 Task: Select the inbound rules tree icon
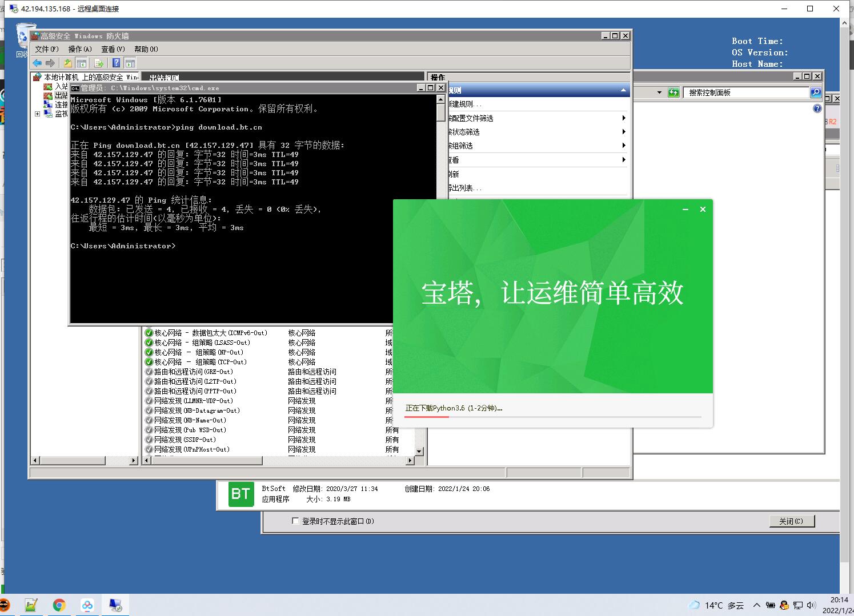click(x=48, y=87)
